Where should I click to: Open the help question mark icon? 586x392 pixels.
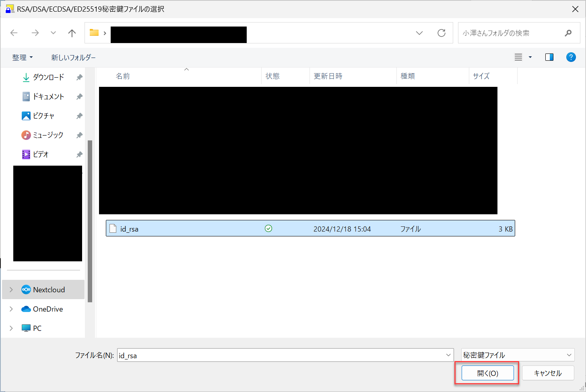pyautogui.click(x=571, y=57)
